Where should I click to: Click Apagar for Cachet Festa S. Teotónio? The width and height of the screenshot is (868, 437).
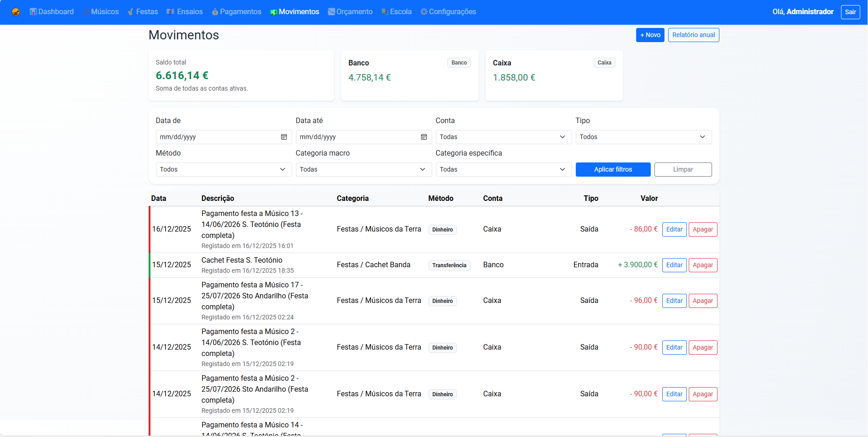point(702,265)
